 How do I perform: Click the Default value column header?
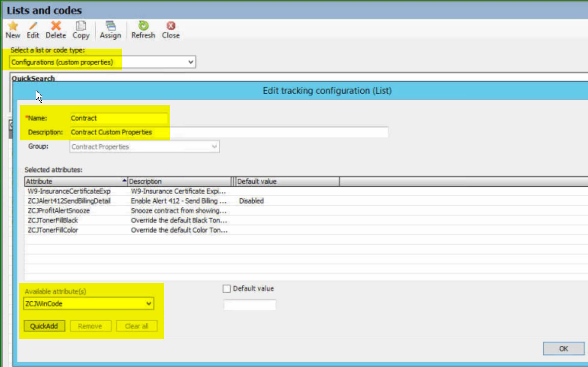(287, 181)
